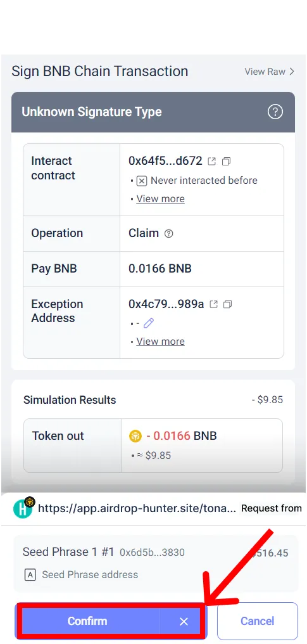Open contract 0x64f5...d672 in external explorer
Screen dimensions: 307x644
point(211,162)
